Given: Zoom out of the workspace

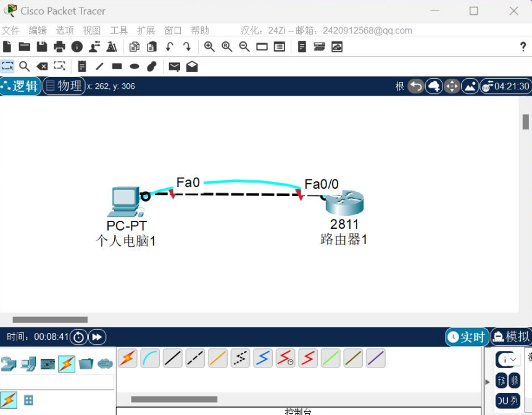Looking at the screenshot, I should coord(244,47).
